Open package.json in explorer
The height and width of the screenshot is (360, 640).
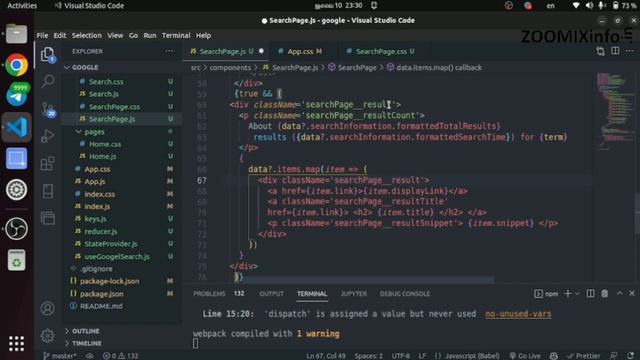pos(102,294)
